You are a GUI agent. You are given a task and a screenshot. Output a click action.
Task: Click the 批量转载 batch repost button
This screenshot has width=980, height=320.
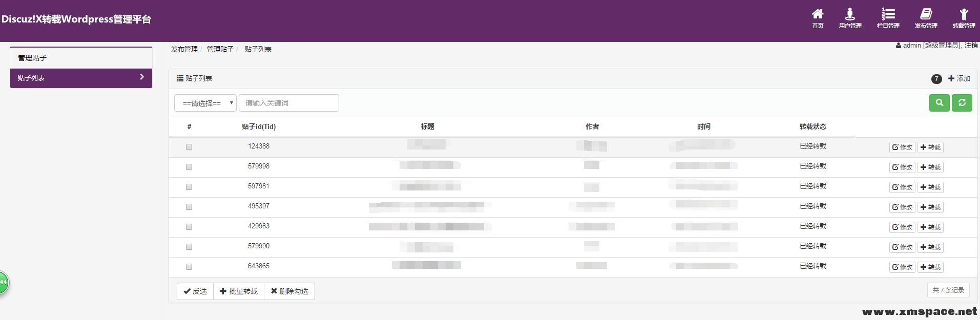pyautogui.click(x=239, y=291)
